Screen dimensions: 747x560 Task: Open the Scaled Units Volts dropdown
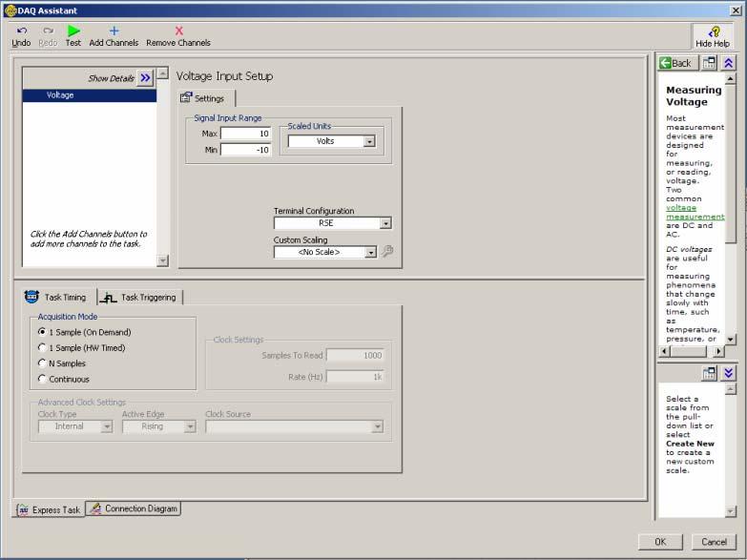coord(369,141)
